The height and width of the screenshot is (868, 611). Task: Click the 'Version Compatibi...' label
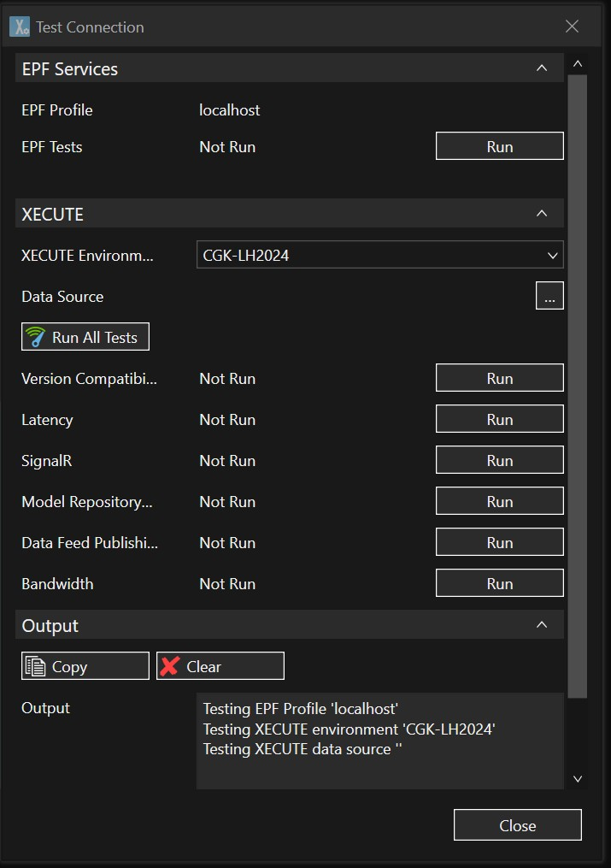[x=89, y=379]
